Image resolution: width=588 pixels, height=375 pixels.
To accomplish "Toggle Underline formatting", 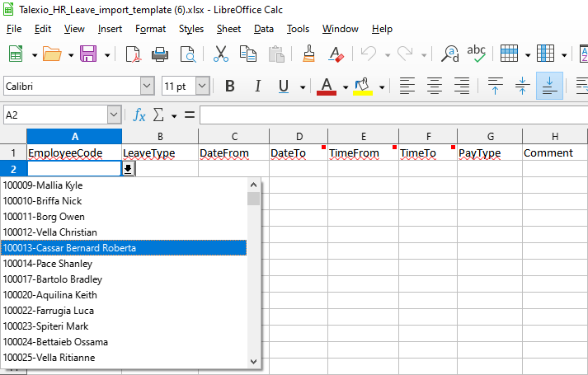I will 284,87.
